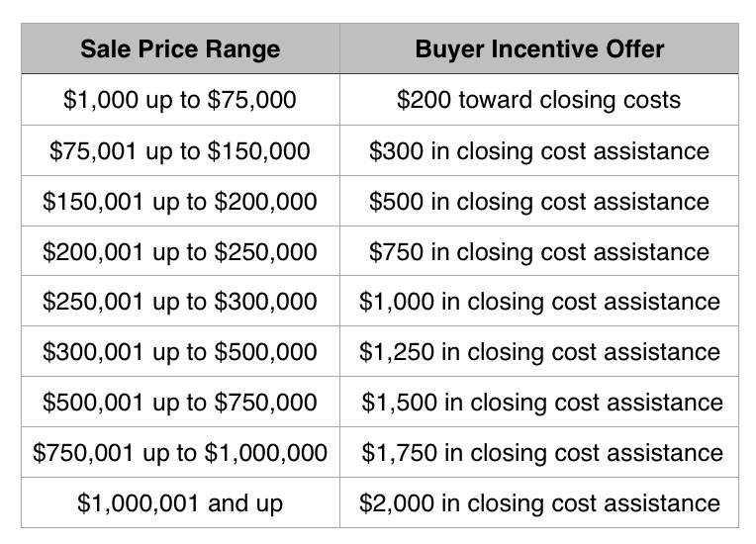This screenshot has width=756, height=544.
Task: Click the Sale Price Range header
Action: (180, 48)
